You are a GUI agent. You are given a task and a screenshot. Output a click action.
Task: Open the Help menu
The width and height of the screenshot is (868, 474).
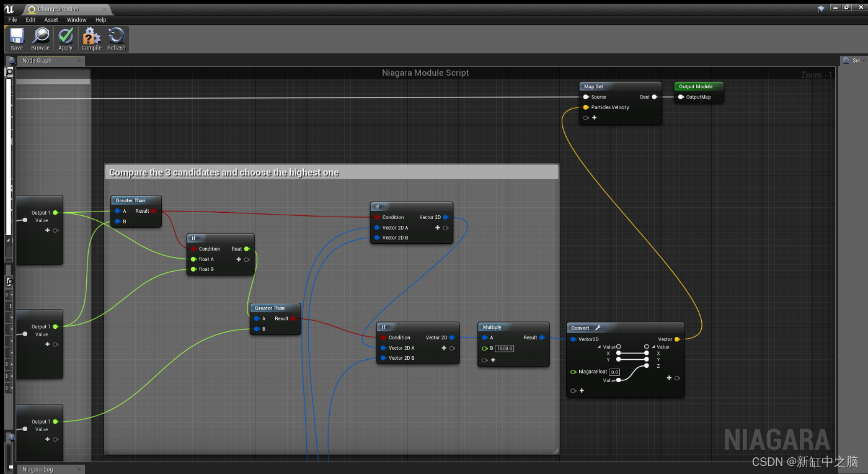[x=100, y=20]
